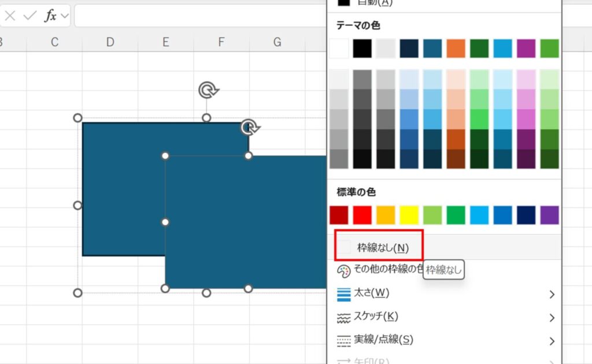The height and width of the screenshot is (364, 592).
Task: Pick the dark navy theme color swatch
Action: point(409,49)
